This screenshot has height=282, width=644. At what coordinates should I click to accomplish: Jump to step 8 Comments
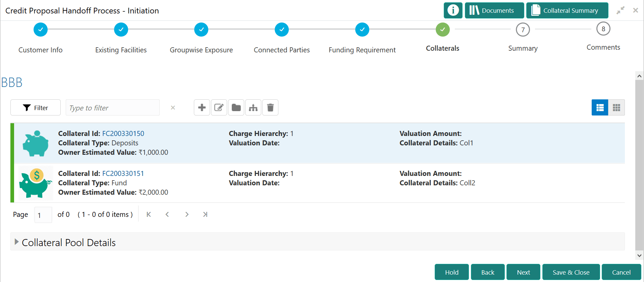point(603,29)
